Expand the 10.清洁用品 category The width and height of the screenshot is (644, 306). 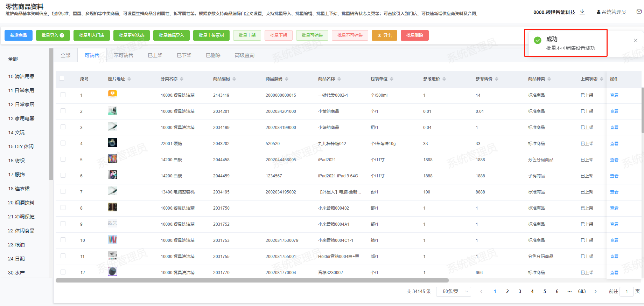tap(21, 76)
